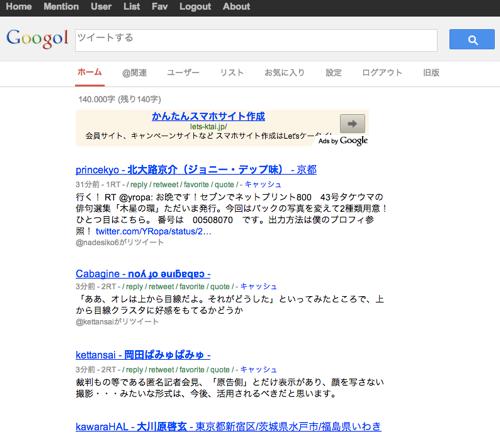500x433 pixels.
Task: Open キャッシュ for the princekyo tweet
Action: pyautogui.click(x=263, y=184)
